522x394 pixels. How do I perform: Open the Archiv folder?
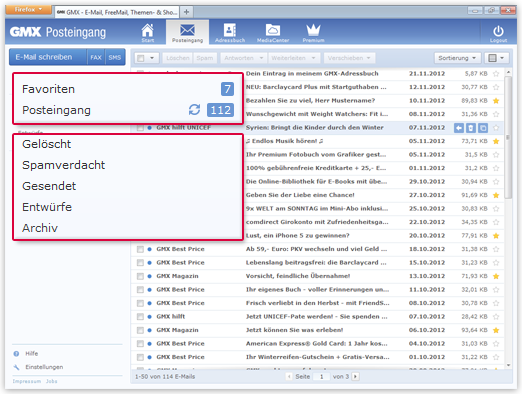40,228
